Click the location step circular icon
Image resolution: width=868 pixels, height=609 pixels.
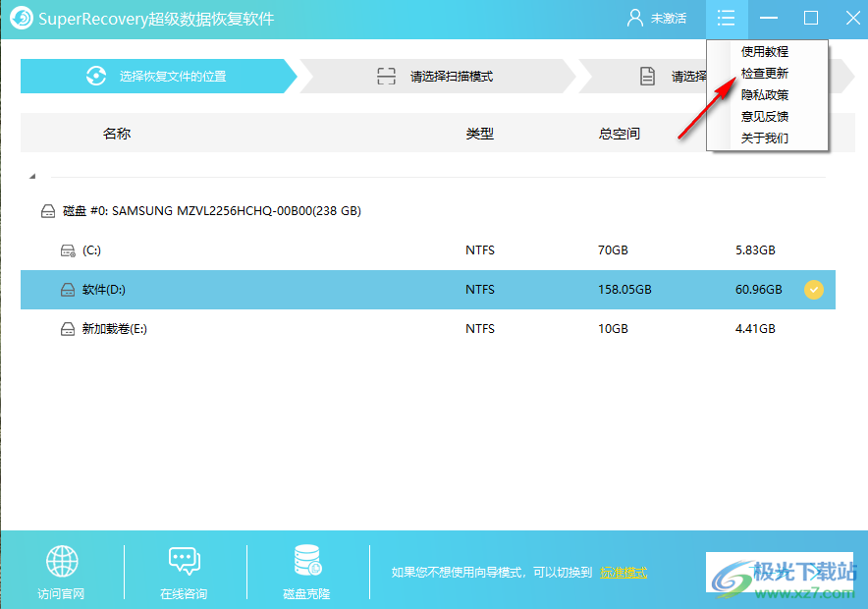click(x=96, y=76)
